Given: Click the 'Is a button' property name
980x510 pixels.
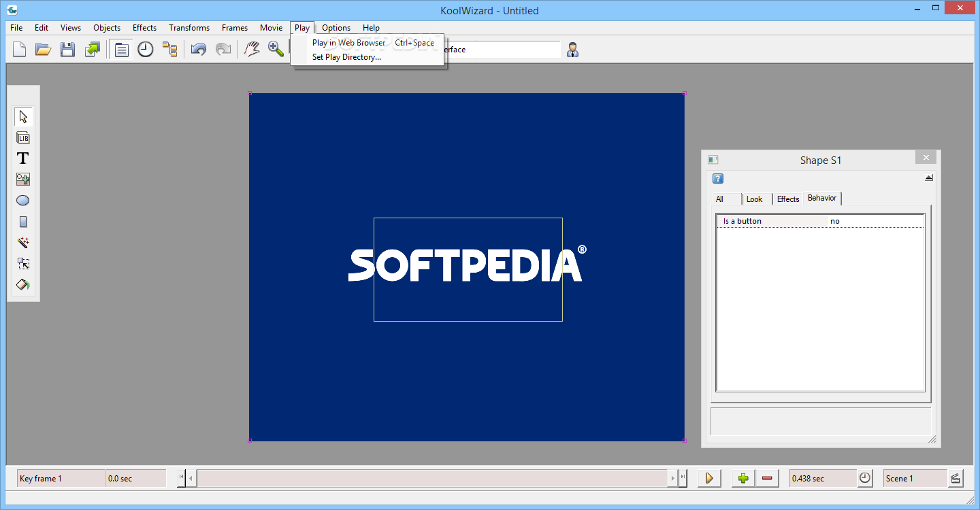Looking at the screenshot, I should click(742, 221).
